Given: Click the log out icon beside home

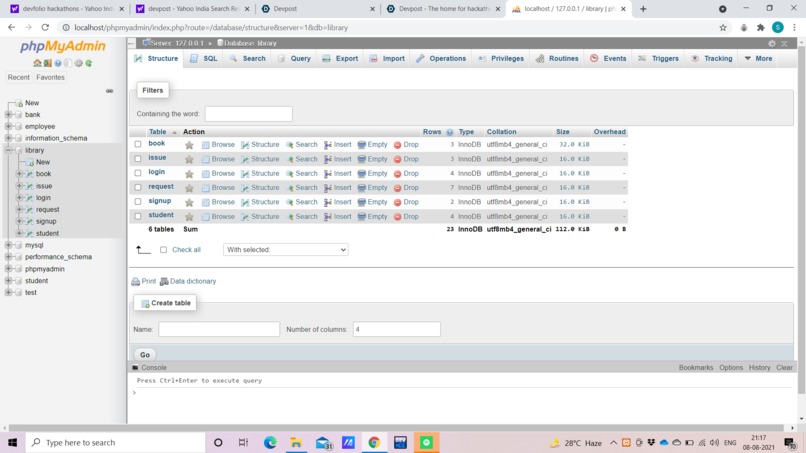Looking at the screenshot, I should [x=47, y=63].
